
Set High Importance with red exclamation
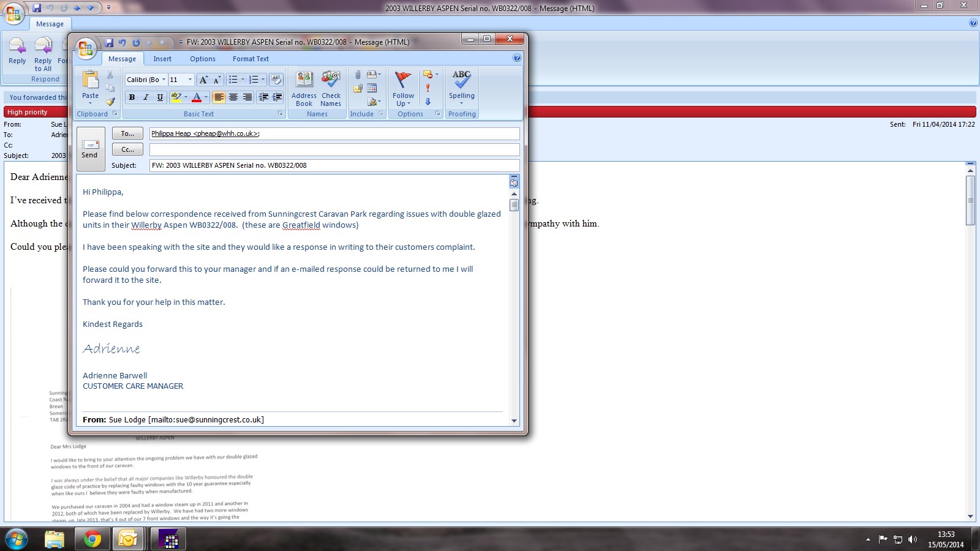(x=428, y=88)
